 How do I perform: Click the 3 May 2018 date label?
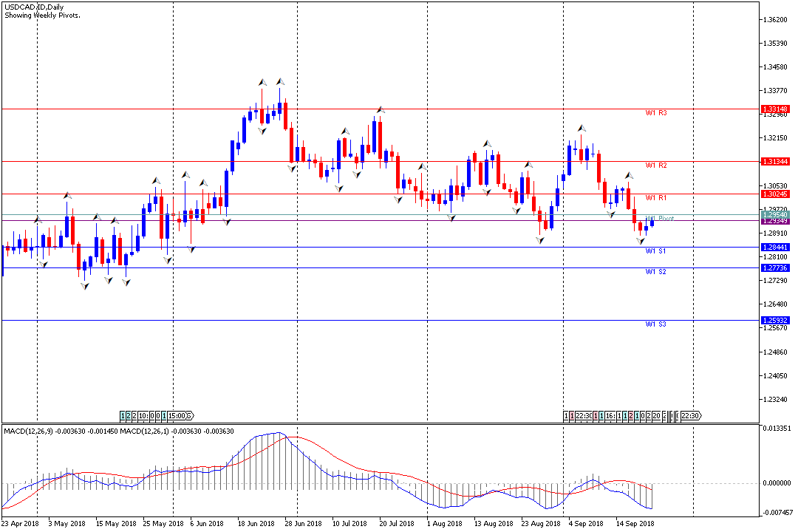[x=66, y=523]
